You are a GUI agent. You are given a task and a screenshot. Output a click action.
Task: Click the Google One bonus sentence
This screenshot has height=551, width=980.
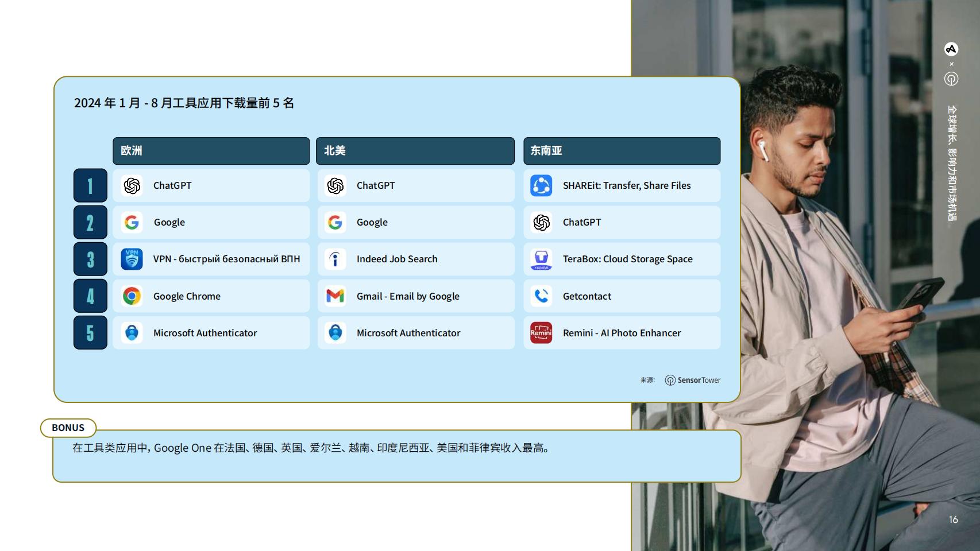coord(311,448)
